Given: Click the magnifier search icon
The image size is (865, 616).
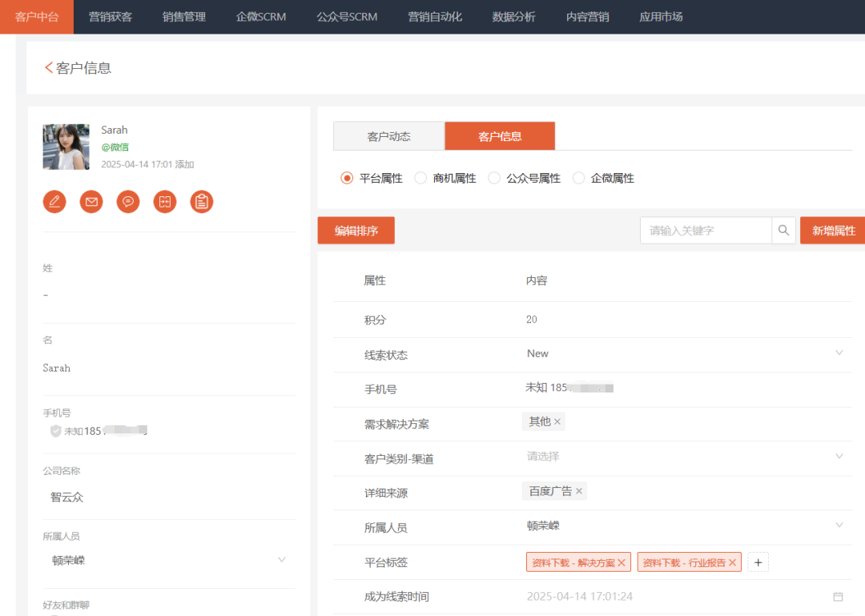Looking at the screenshot, I should click(784, 231).
